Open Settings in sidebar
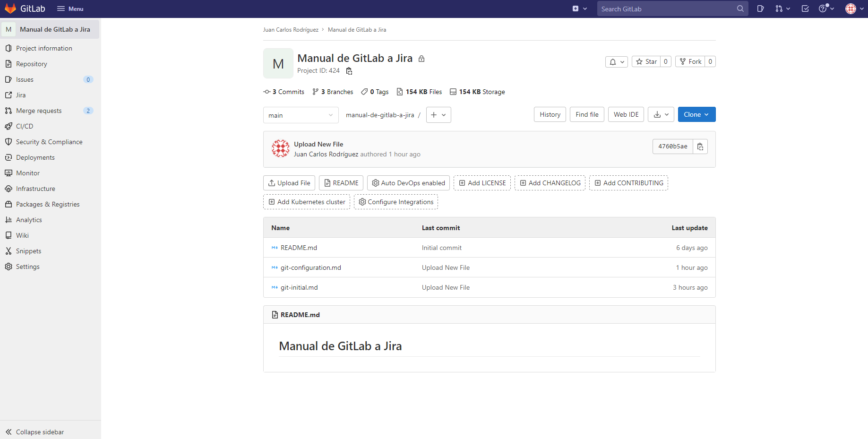Screen dimensions: 868x439 point(28,267)
